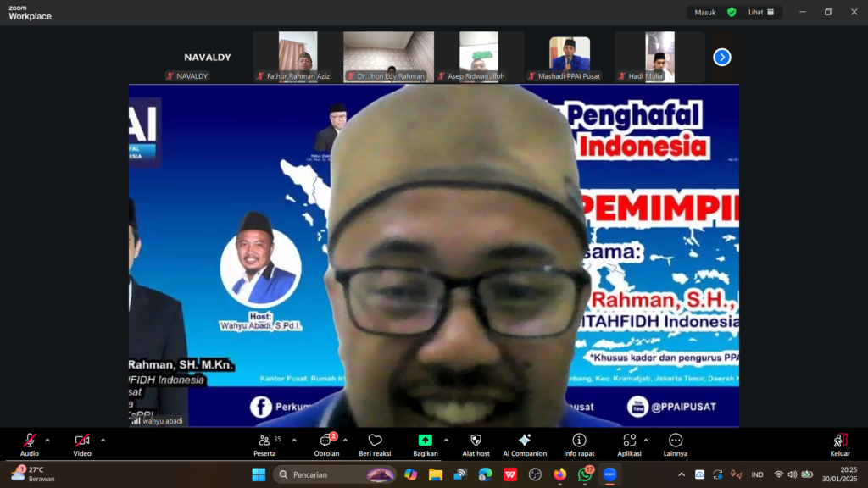The width and height of the screenshot is (868, 488).
Task: Open Firefox from taskbar
Action: 560,474
